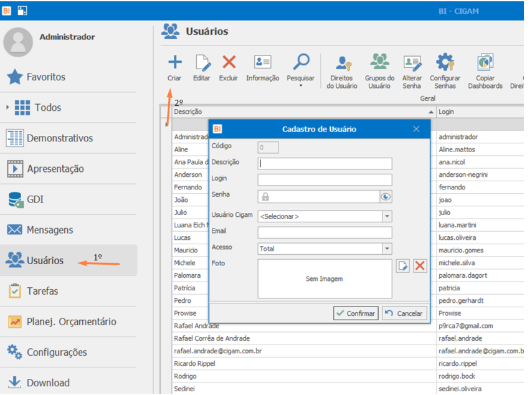The height and width of the screenshot is (395, 532).
Task: Open Download in the sidebar
Action: tap(68, 383)
